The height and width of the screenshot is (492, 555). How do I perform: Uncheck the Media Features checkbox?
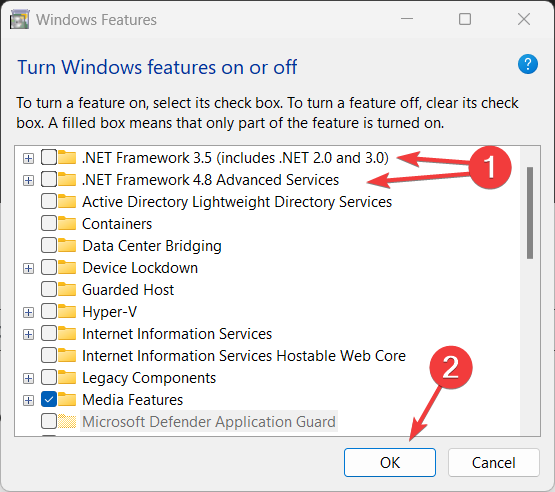pyautogui.click(x=49, y=400)
